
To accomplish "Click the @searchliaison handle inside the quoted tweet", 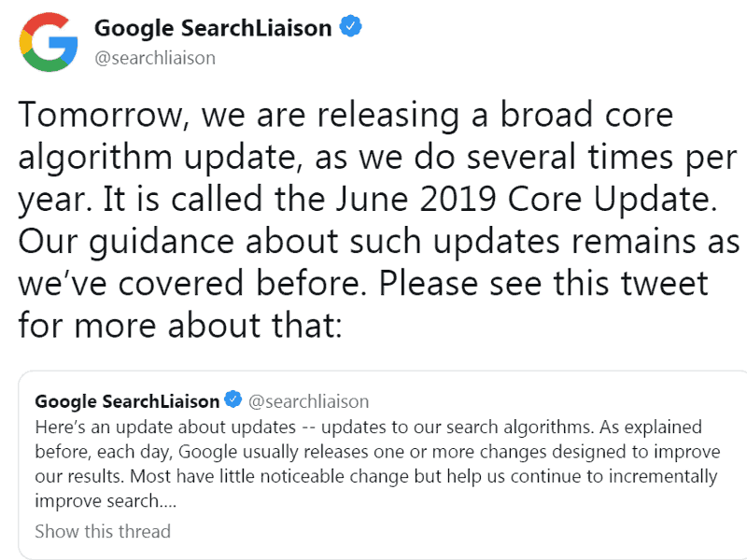I will point(309,400).
